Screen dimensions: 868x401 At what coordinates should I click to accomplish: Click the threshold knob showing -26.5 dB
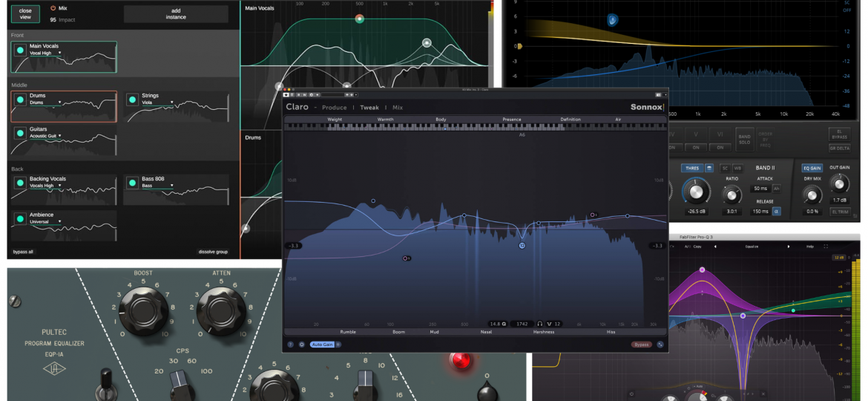[696, 191]
